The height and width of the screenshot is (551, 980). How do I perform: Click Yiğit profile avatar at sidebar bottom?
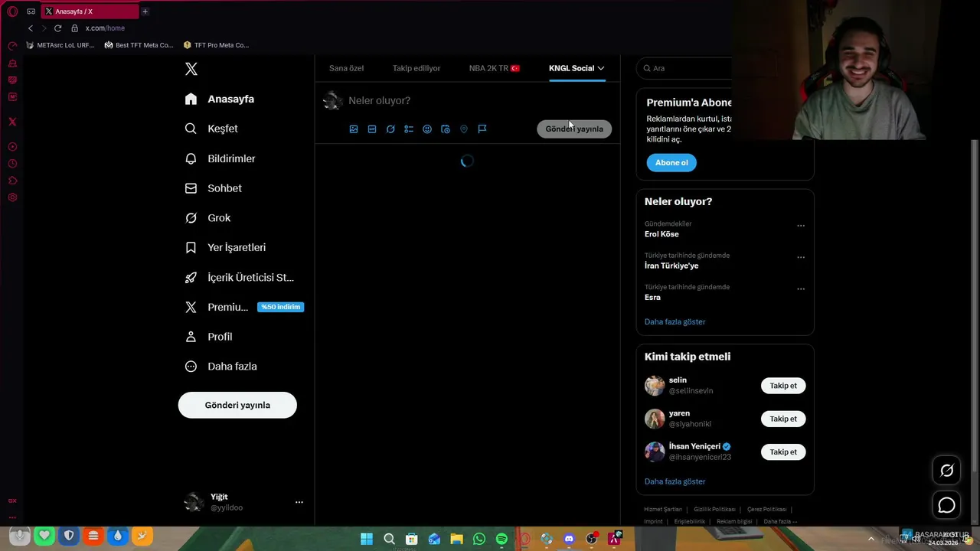[194, 502]
